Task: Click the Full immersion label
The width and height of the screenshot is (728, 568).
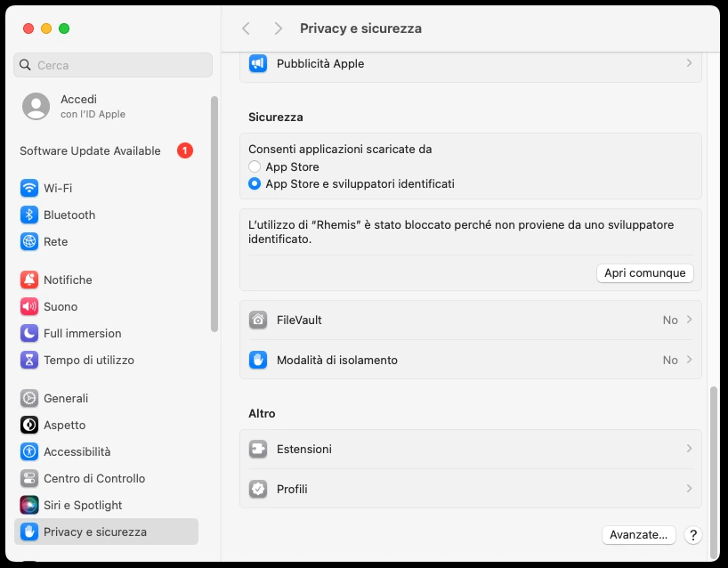Action: (82, 333)
